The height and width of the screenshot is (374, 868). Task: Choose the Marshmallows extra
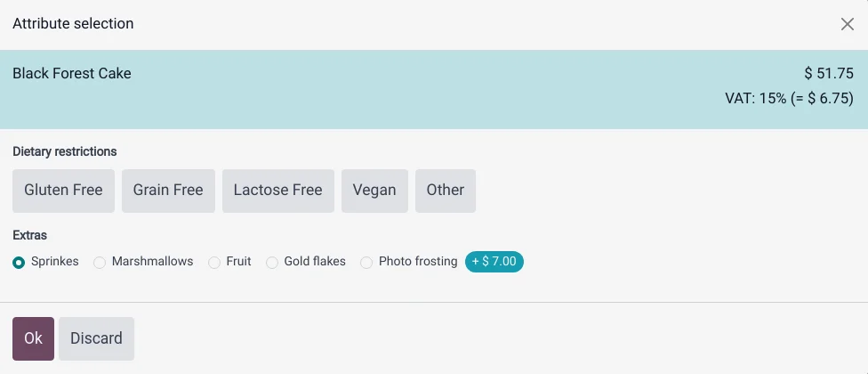tap(100, 263)
